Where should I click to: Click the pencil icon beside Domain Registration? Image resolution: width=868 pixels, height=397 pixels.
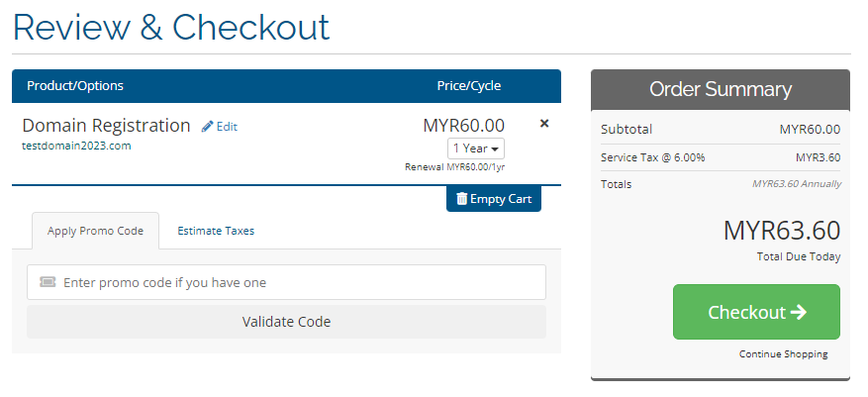pyautogui.click(x=207, y=127)
